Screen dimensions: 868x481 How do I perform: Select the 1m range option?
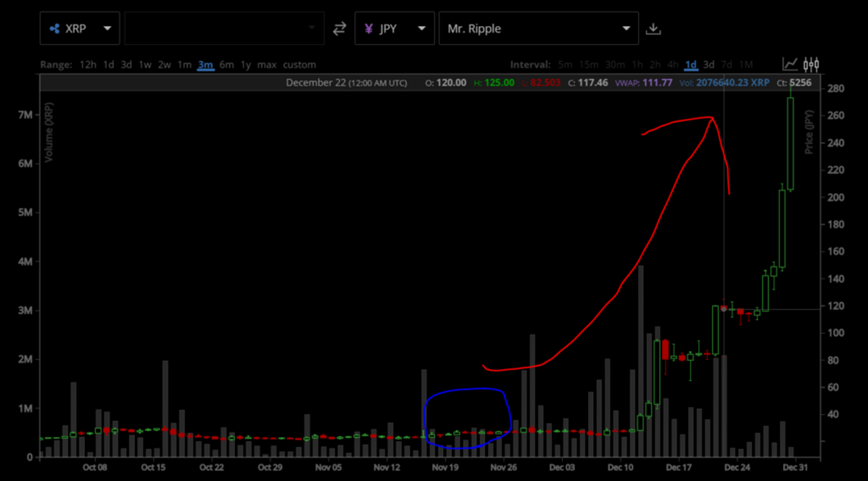tap(184, 65)
